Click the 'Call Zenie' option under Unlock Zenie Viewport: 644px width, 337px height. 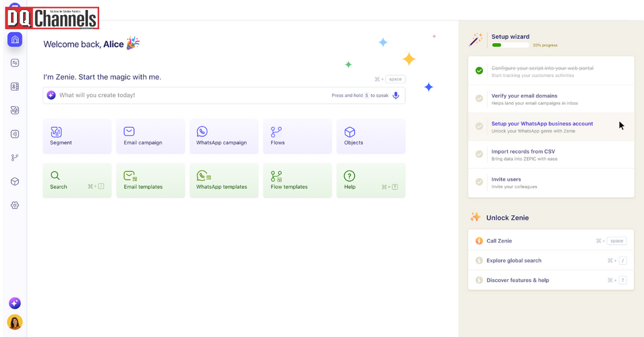tap(499, 240)
